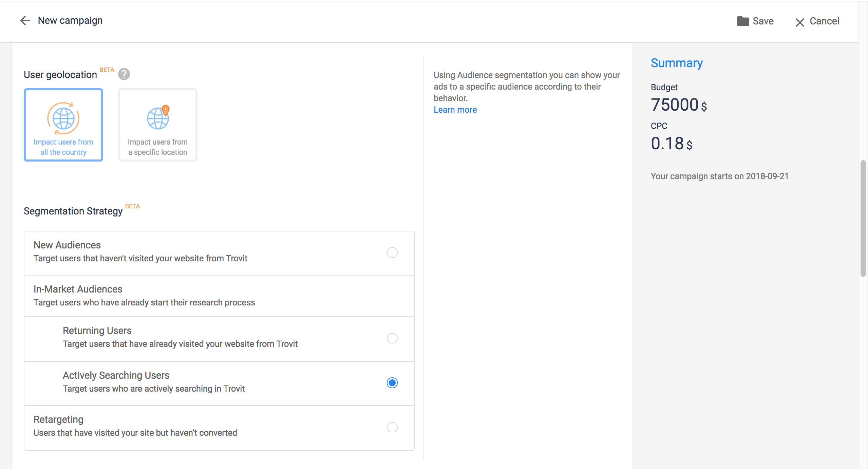Select the Returning Users radio button
Screen dimensions: 868x469
[x=392, y=338]
